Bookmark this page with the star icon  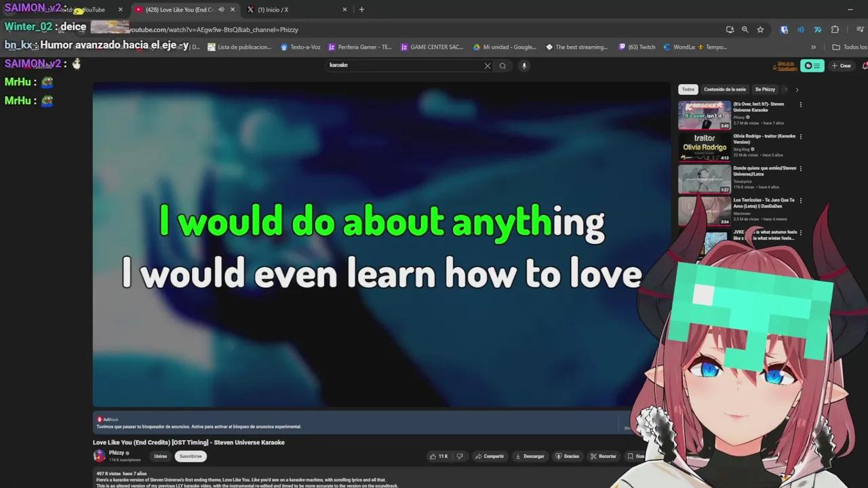[x=760, y=30]
